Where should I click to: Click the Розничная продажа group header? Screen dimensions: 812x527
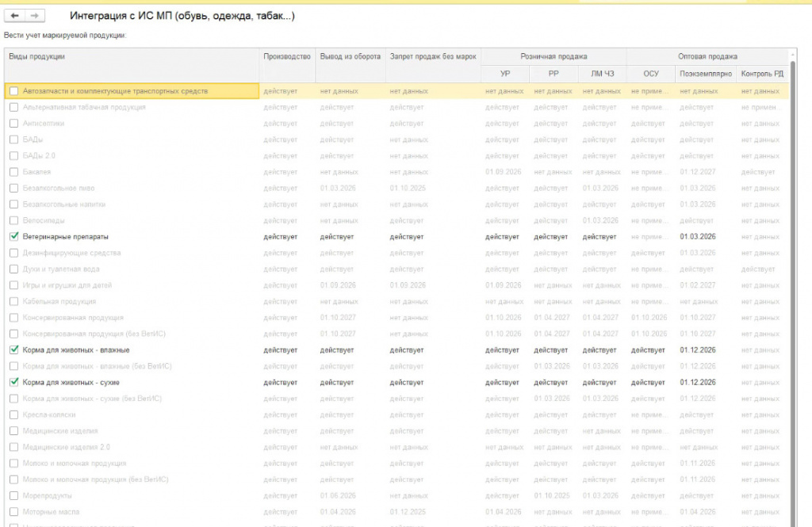coord(553,56)
